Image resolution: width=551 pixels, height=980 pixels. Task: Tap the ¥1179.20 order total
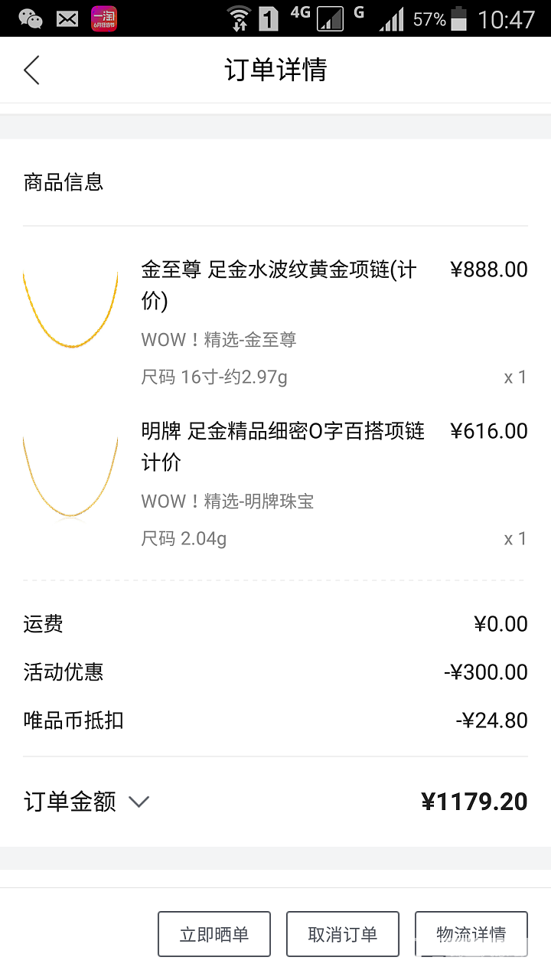tap(474, 802)
